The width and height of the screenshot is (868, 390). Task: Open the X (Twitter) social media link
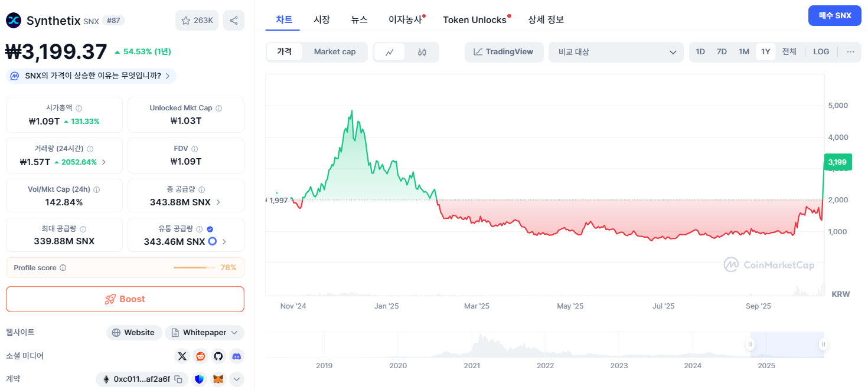[182, 356]
